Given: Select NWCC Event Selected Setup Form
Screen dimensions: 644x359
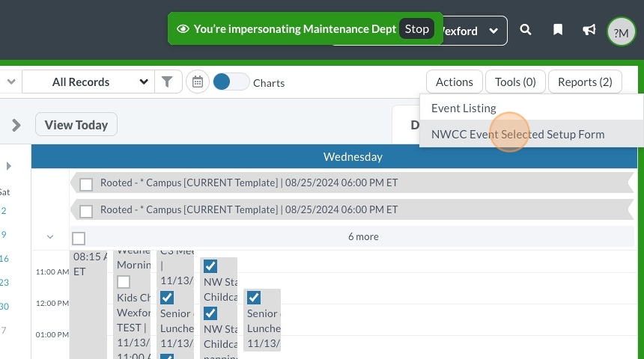Looking at the screenshot, I should click(x=517, y=135).
